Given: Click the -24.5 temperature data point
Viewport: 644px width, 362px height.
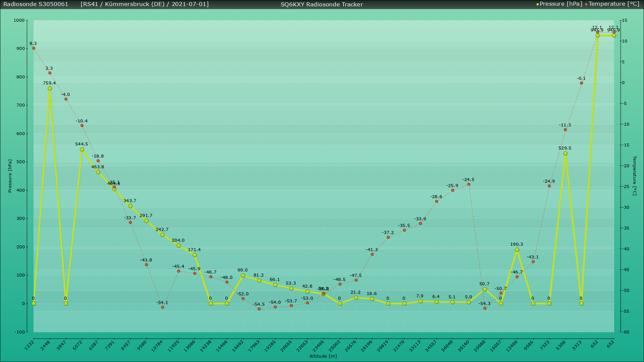Looking at the screenshot, I should [469, 184].
